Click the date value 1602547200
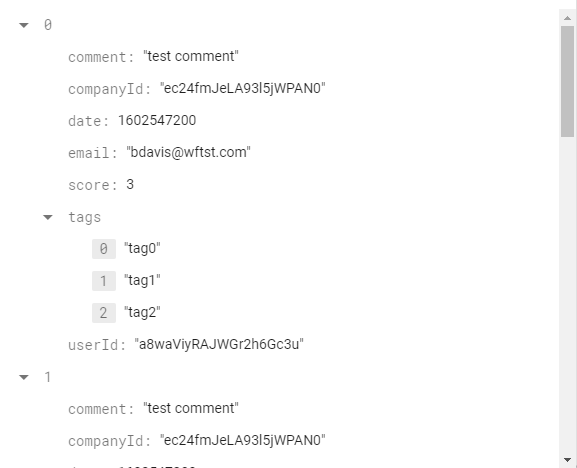This screenshot has width=577, height=468. point(157,120)
